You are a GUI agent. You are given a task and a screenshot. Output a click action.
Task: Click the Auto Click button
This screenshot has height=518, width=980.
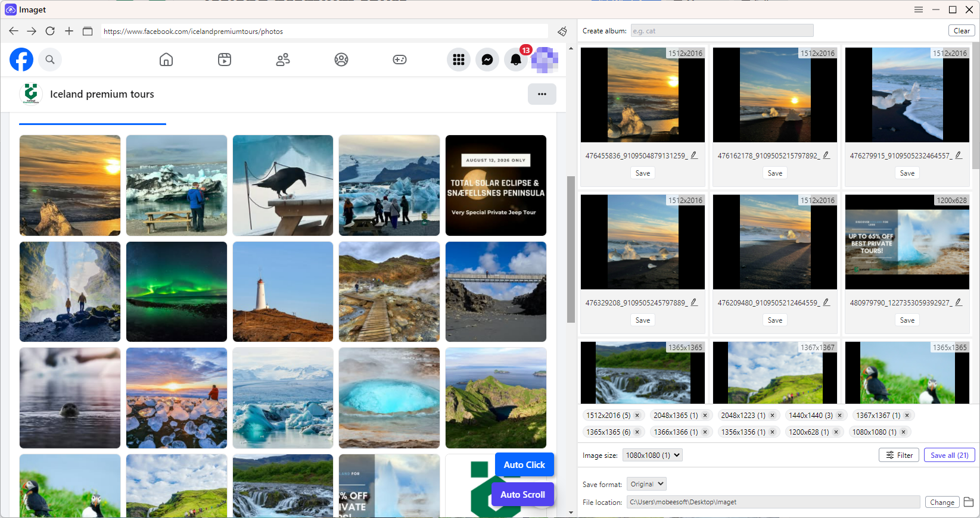(524, 465)
